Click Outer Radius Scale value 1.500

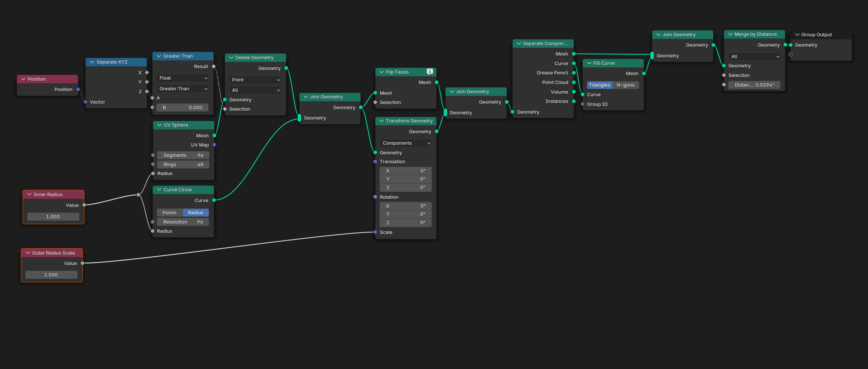(x=51, y=275)
